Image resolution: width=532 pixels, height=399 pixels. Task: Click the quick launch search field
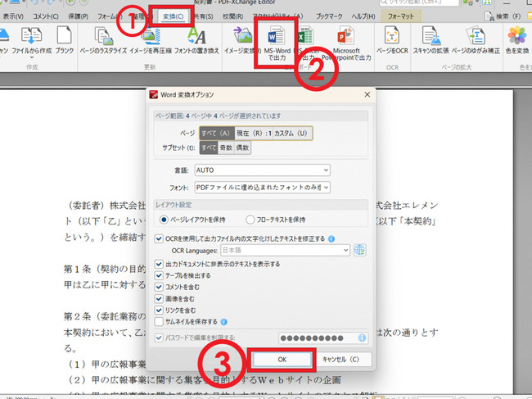(419, 2)
